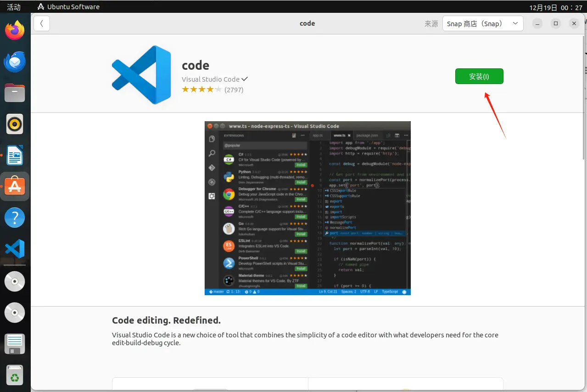Click the description paragraph about Visual Studio Code
Image resolution: width=587 pixels, height=392 pixels.
pos(305,339)
